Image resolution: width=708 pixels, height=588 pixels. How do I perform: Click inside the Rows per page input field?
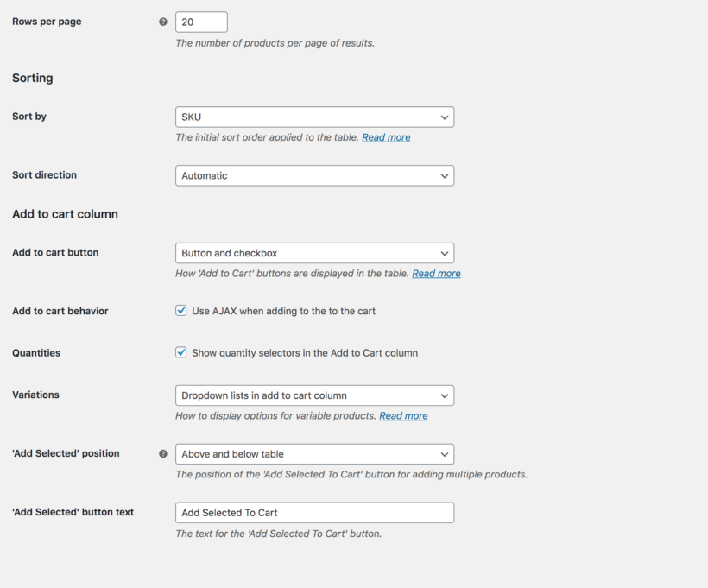(200, 22)
